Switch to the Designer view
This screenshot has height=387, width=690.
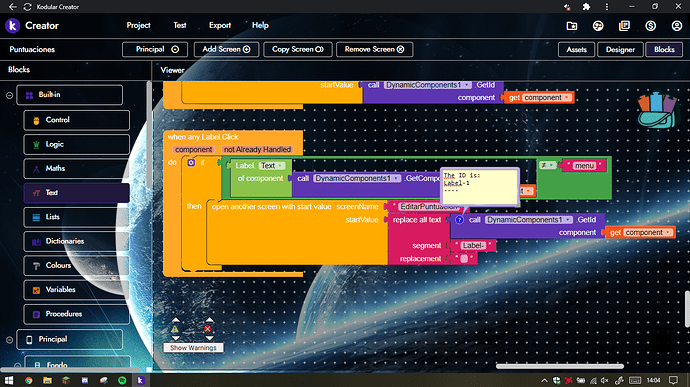coord(620,49)
